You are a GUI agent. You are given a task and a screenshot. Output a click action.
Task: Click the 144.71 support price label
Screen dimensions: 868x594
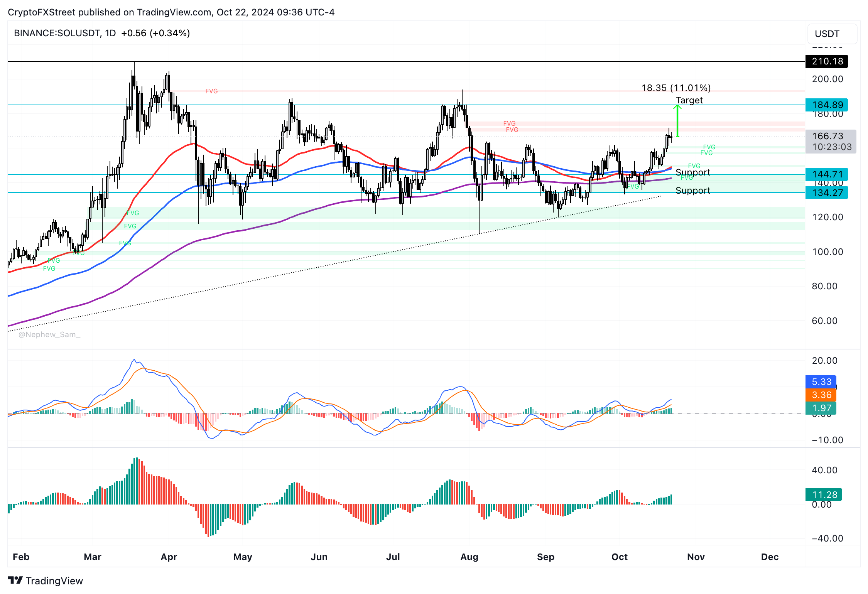[827, 174]
